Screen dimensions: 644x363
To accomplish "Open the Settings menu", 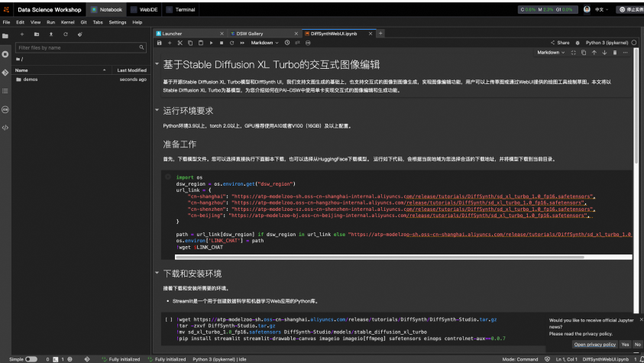I will click(x=118, y=22).
